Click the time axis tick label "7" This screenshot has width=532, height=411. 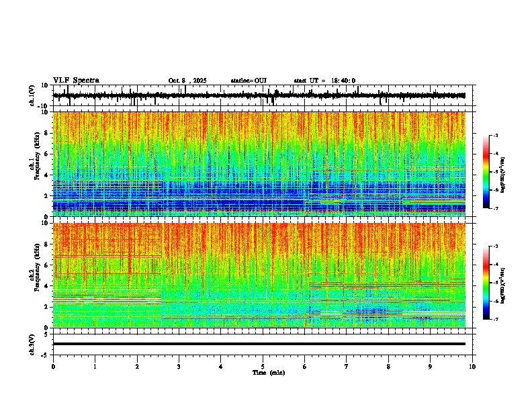point(347,367)
